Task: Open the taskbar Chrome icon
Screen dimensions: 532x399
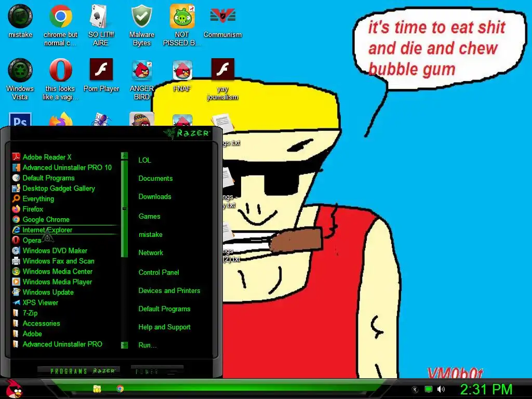Action: 120,389
